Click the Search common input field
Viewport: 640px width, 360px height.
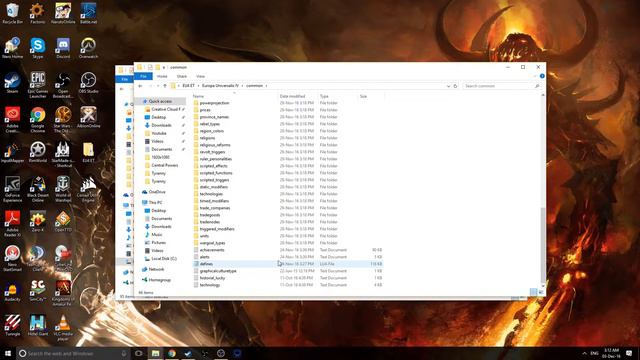pyautogui.click(x=502, y=86)
